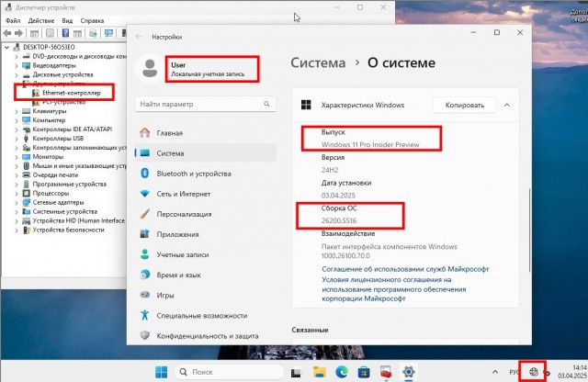
Task: Expand Клавиатуры node in Device Manager
Action: point(17,111)
